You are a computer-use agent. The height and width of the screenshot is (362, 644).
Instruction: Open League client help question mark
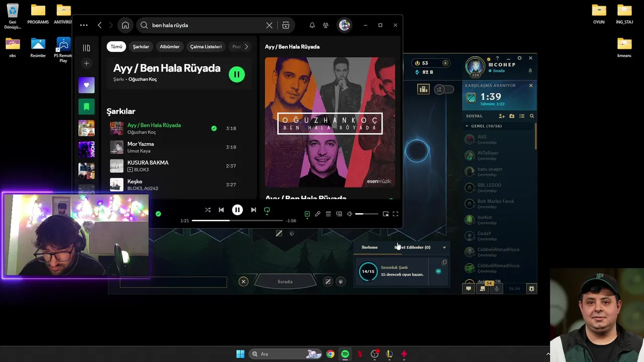click(x=498, y=58)
